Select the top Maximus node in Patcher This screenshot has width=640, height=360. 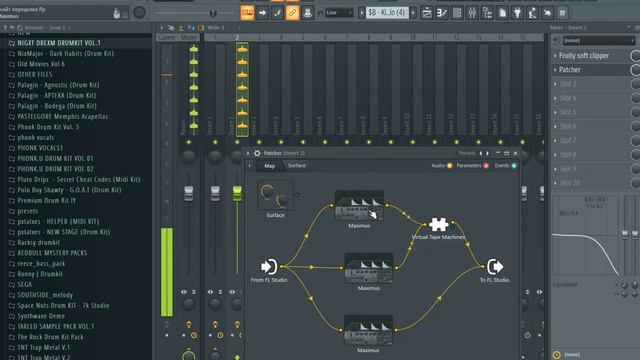(359, 205)
